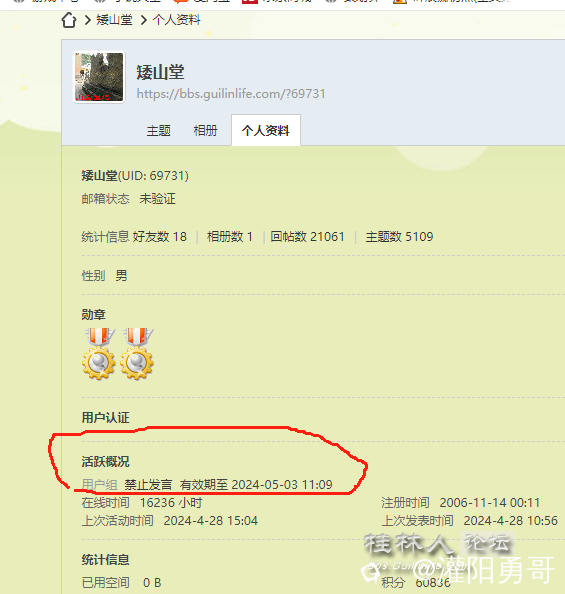Open 相册数 1 album link
565x594 pixels.
tap(230, 237)
